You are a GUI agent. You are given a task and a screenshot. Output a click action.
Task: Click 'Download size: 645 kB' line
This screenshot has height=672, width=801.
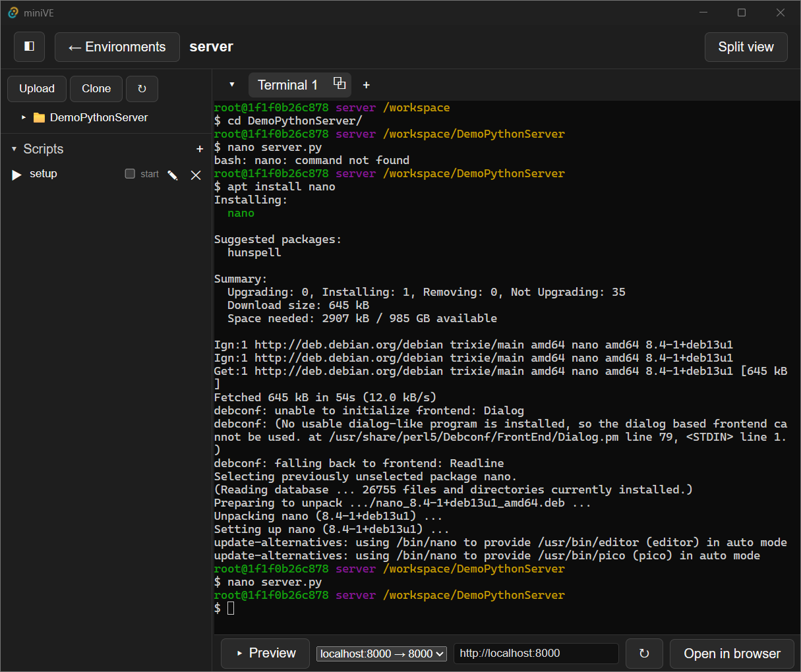pyautogui.click(x=299, y=305)
